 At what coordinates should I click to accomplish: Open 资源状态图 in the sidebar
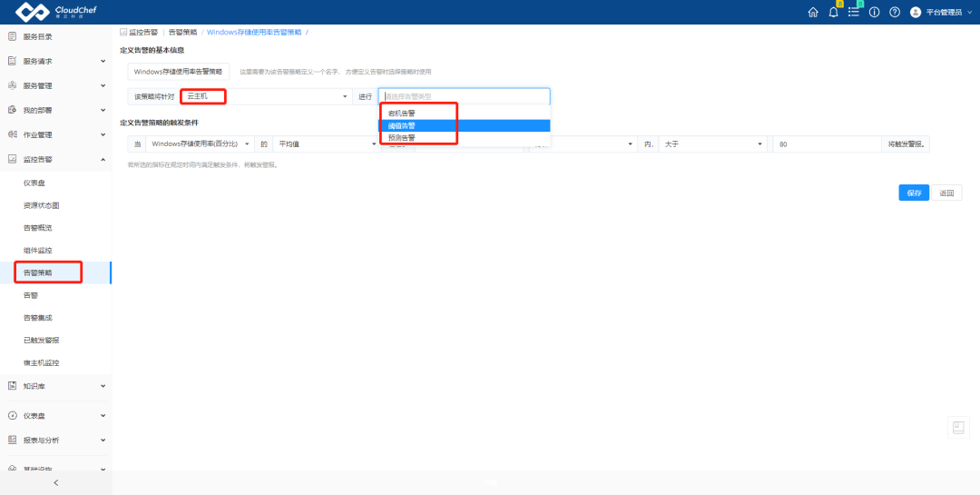click(x=41, y=205)
